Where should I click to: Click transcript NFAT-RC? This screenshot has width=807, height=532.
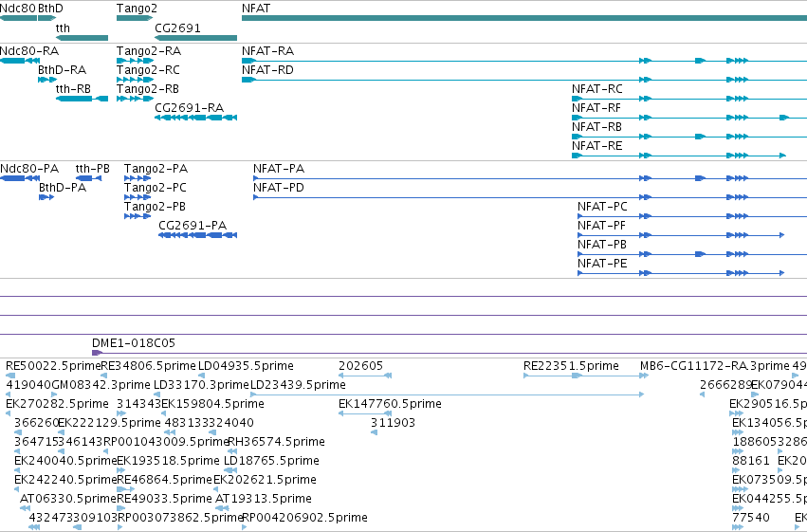coord(597,89)
